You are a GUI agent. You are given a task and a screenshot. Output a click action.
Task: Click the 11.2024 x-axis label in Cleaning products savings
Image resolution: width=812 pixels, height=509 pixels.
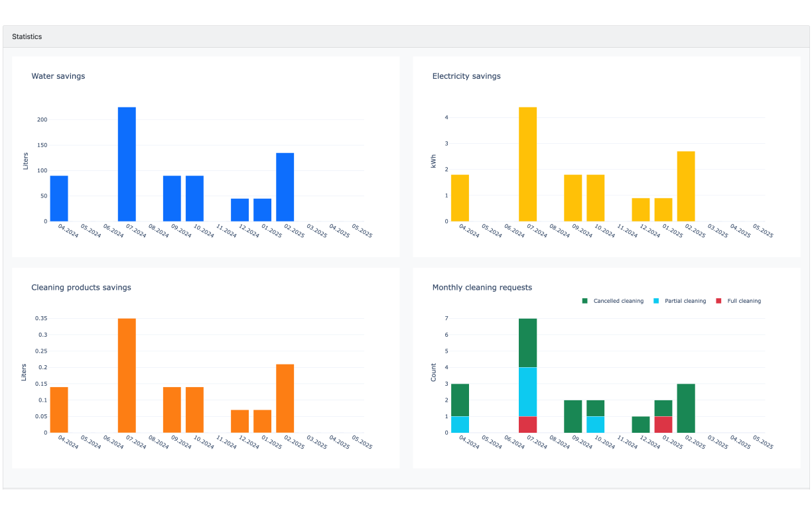coord(227,443)
